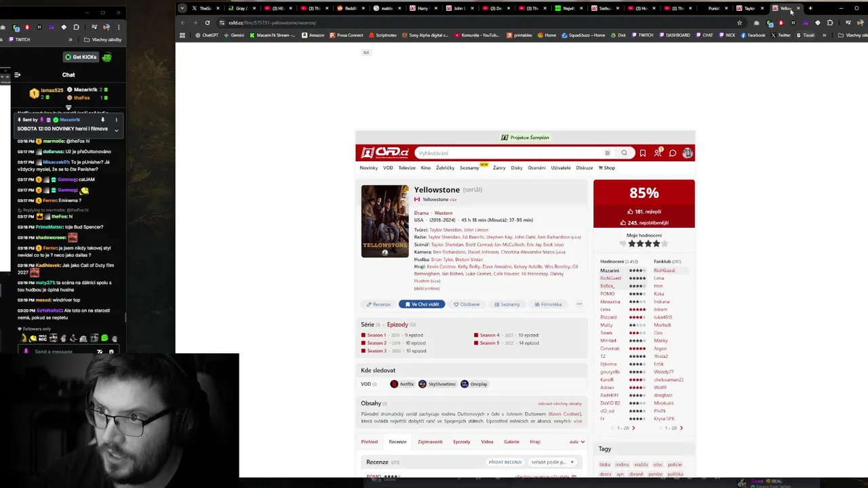Bookmark this page with the star icon
Image resolution: width=868 pixels, height=488 pixels.
(x=739, y=22)
